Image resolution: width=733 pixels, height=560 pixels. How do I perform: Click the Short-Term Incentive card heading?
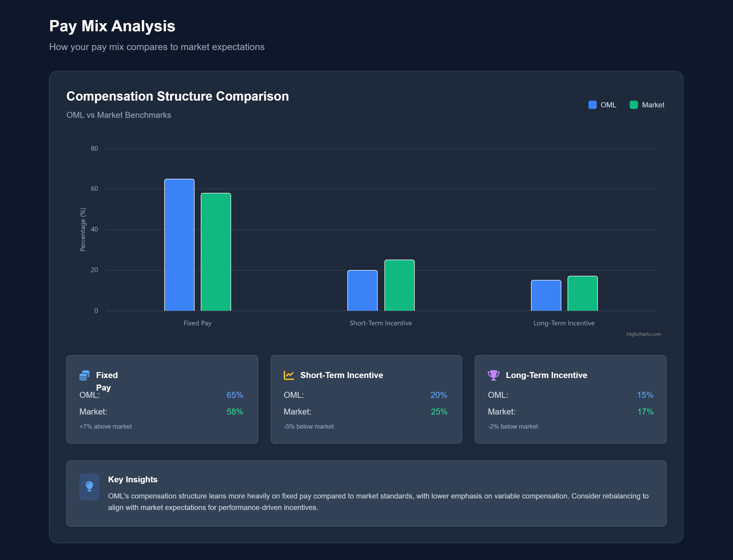tap(341, 375)
